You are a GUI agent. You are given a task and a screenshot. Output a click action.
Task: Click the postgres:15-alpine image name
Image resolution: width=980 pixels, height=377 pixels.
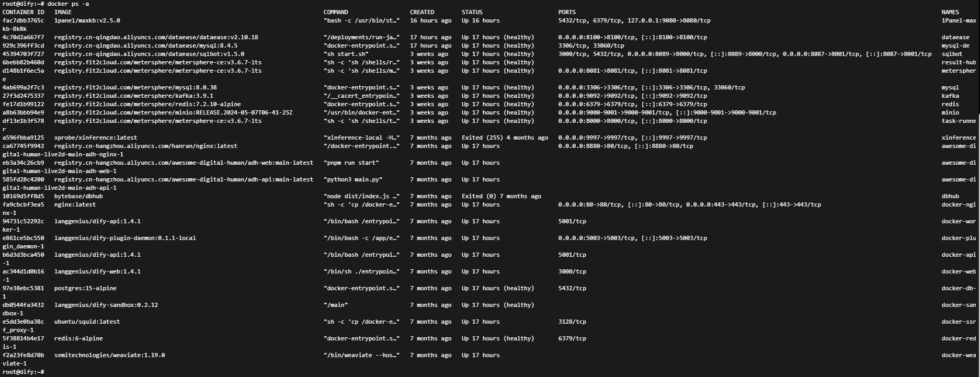coord(85,288)
